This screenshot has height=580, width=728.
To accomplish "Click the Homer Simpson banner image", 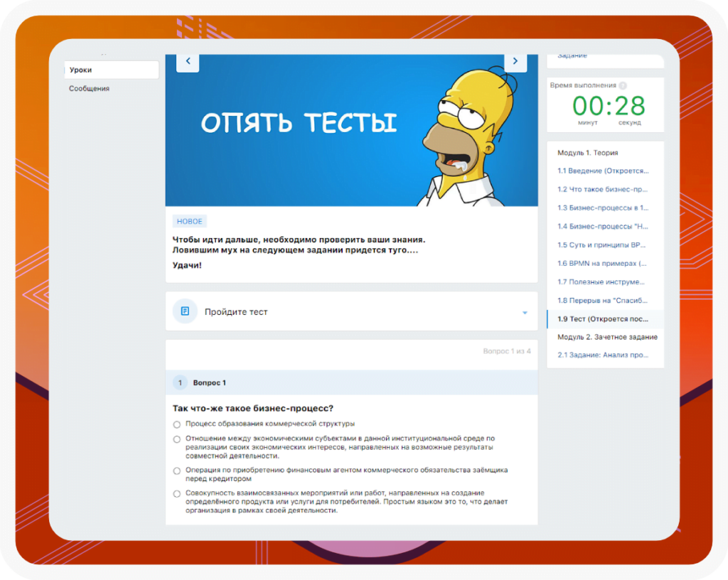I will [351, 130].
